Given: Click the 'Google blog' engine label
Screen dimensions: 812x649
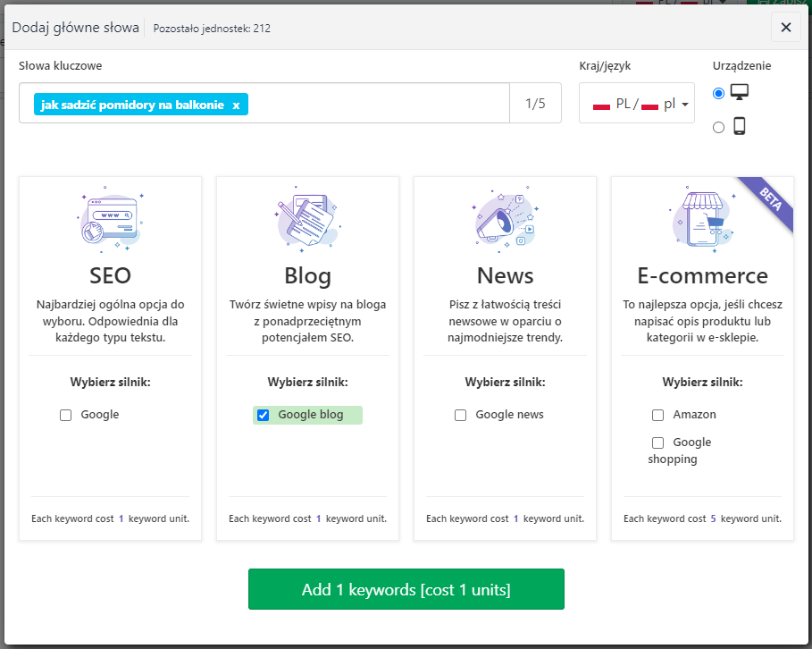Looking at the screenshot, I should point(311,415).
